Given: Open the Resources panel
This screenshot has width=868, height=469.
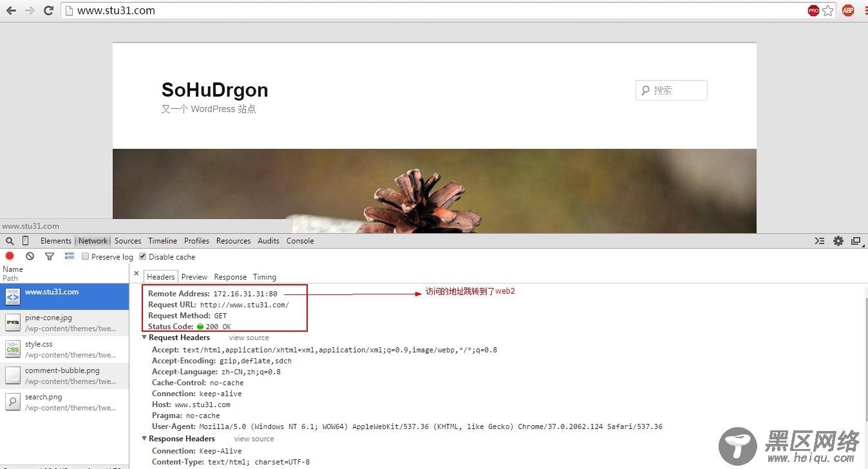Looking at the screenshot, I should pyautogui.click(x=234, y=241).
